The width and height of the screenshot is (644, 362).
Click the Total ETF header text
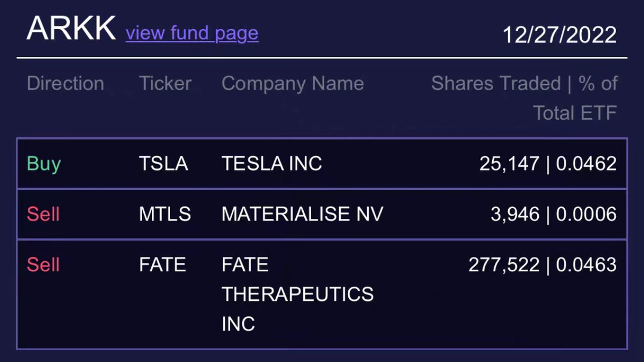click(x=575, y=113)
